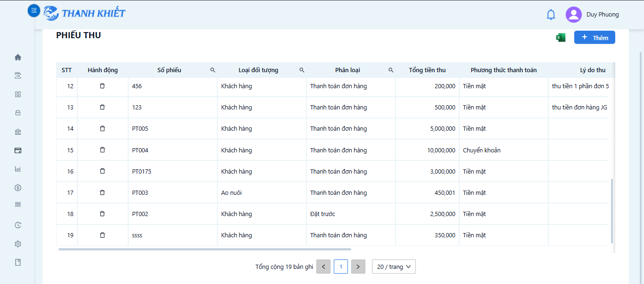Click the Thanh Khiết logo

[x=85, y=13]
